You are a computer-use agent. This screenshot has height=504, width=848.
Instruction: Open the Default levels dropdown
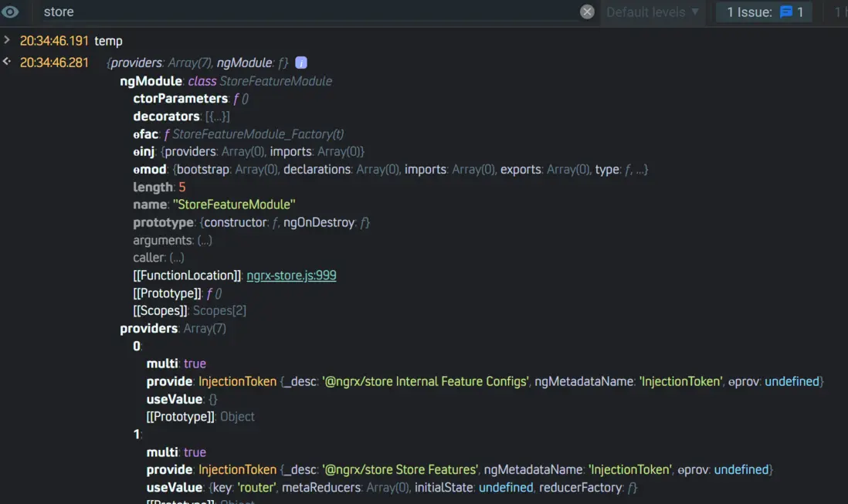click(x=653, y=12)
